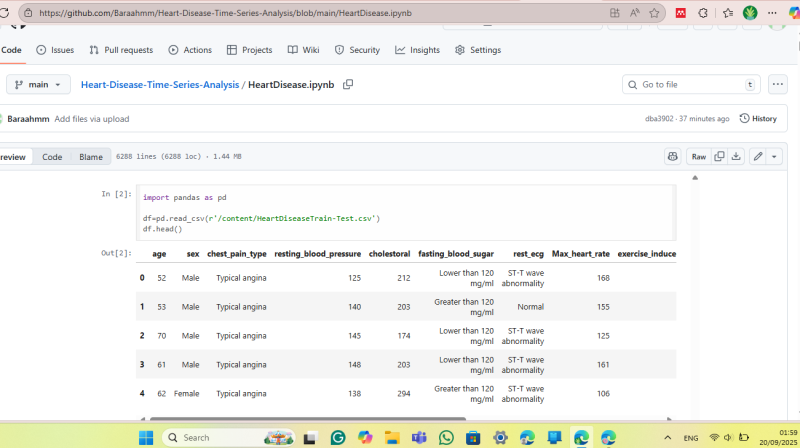Click the pencil edit file icon

(758, 156)
